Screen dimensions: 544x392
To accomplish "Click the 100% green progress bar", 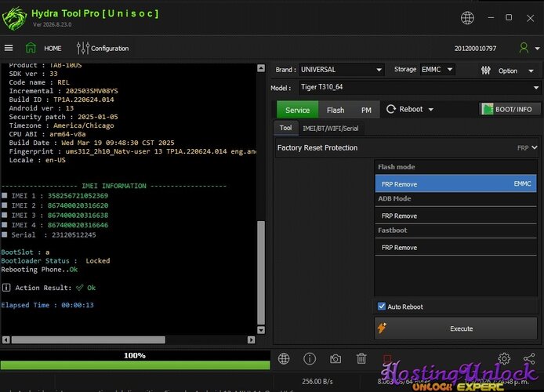I will coord(135,365).
